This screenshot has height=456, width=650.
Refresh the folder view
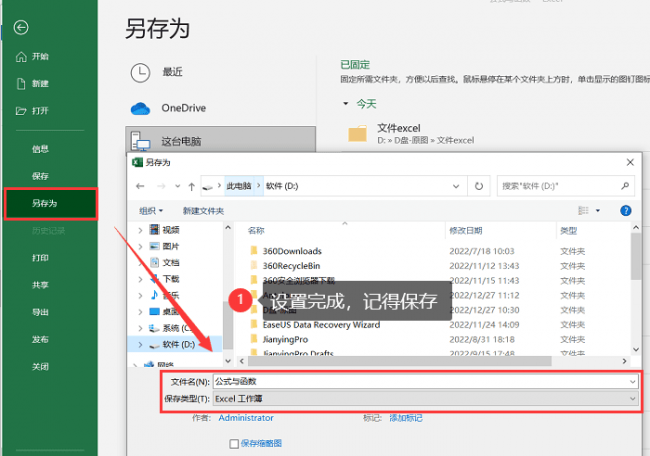point(479,186)
